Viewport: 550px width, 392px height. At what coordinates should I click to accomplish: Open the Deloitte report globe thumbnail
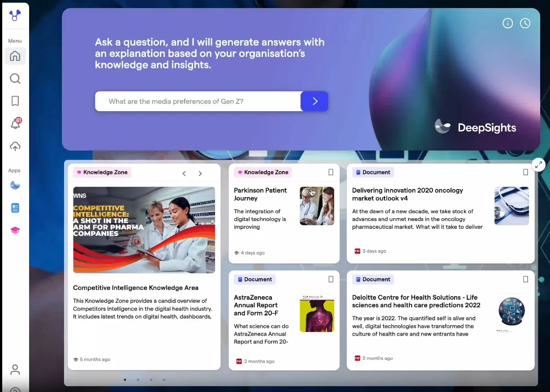pyautogui.click(x=511, y=313)
